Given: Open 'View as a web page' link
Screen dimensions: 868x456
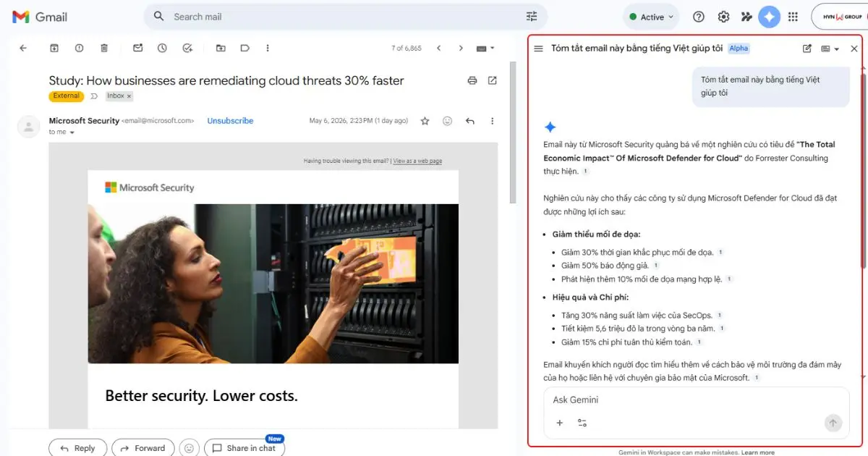Looking at the screenshot, I should (417, 161).
